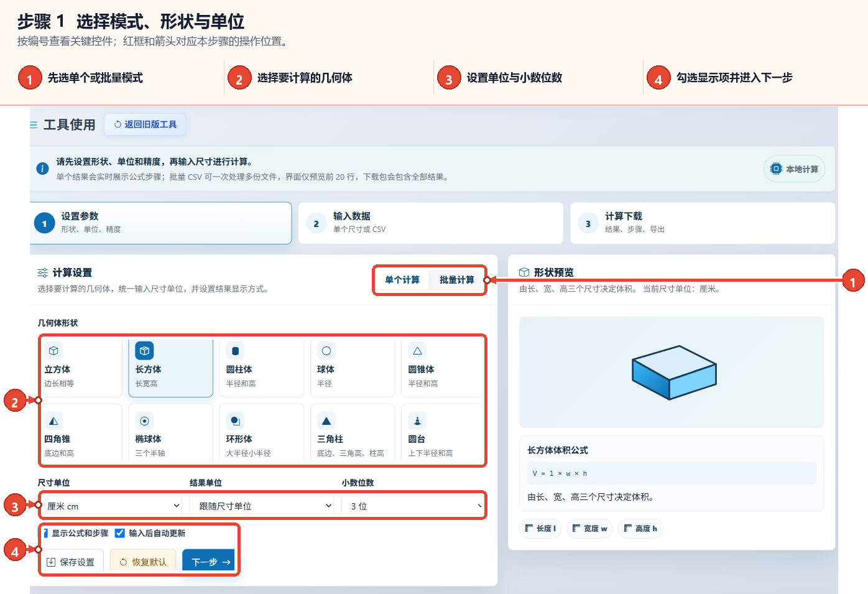Select the 立方体 cube shape icon
Viewport: 868px width, 594px height.
(x=53, y=351)
